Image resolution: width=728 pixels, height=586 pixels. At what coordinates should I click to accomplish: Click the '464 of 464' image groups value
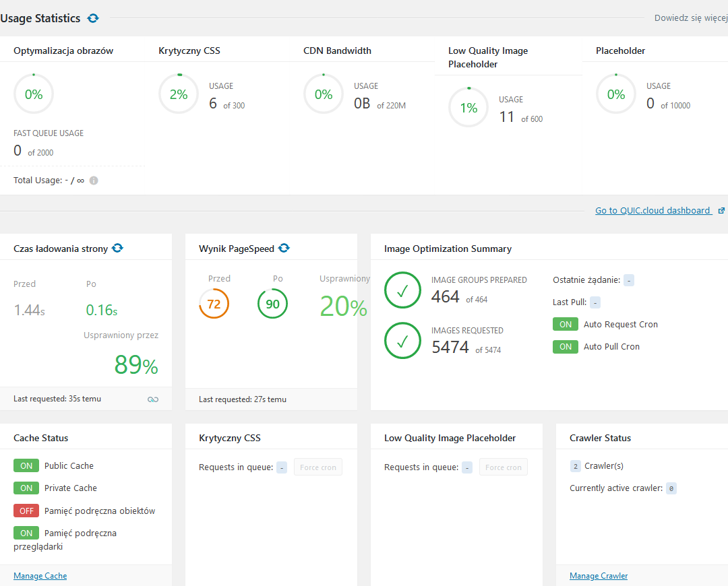click(459, 297)
